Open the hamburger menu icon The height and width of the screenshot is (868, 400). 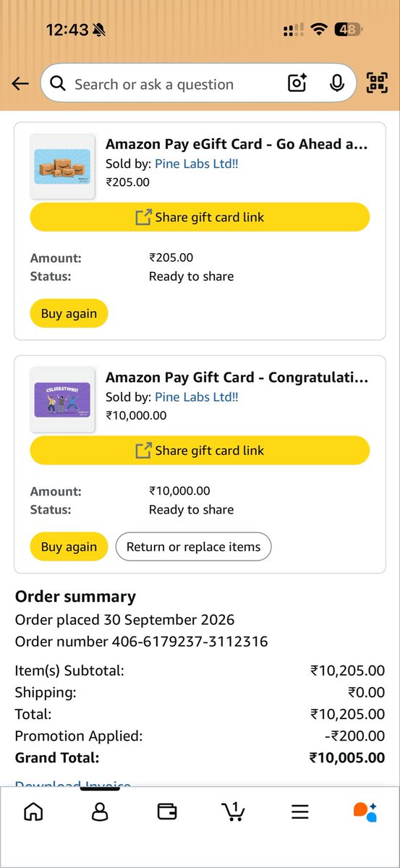click(x=300, y=812)
